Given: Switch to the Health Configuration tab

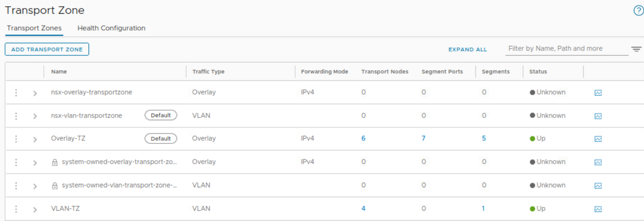Looking at the screenshot, I should click(x=111, y=28).
